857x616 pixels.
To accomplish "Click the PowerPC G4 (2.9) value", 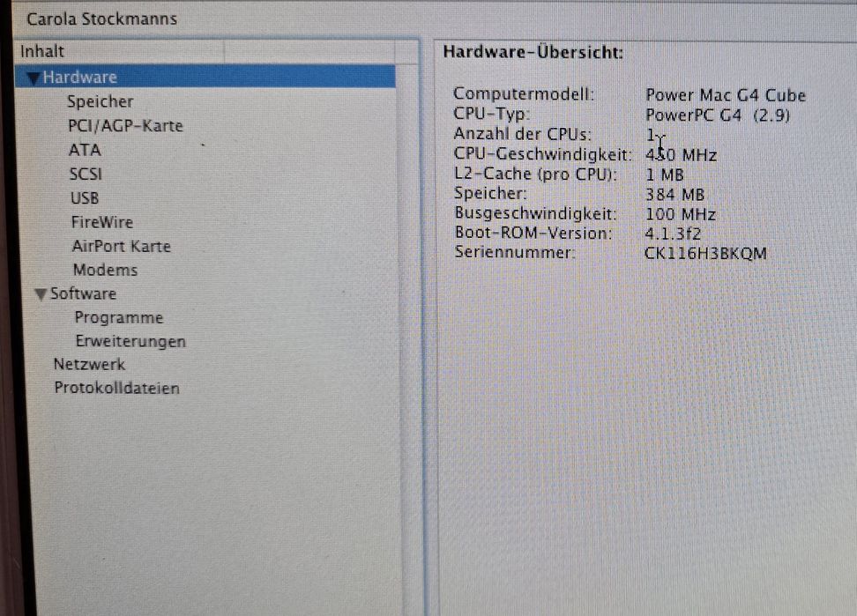I will 718,115.
